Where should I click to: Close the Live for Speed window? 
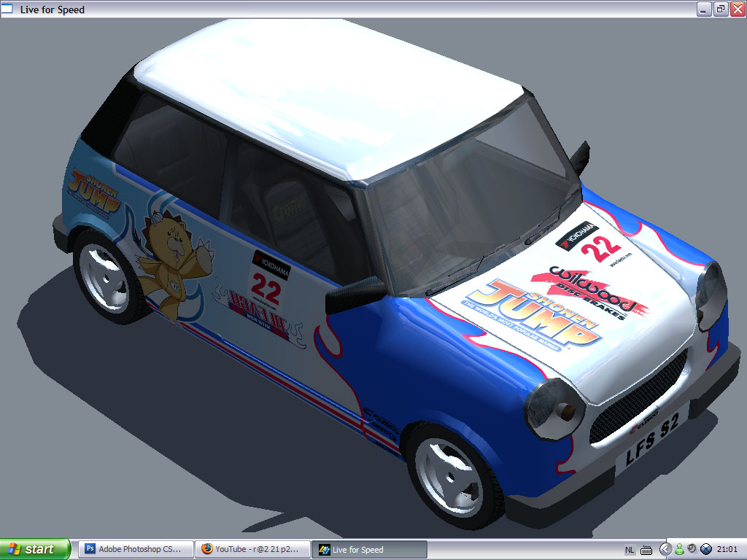738,9
